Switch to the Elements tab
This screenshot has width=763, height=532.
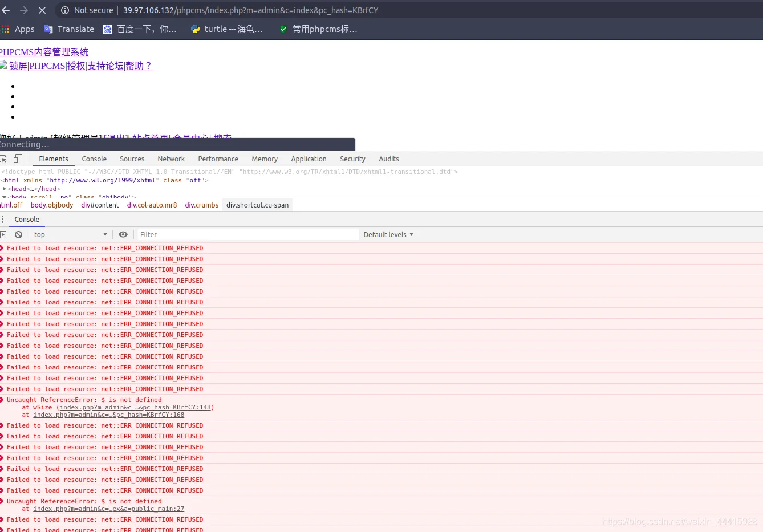point(54,159)
